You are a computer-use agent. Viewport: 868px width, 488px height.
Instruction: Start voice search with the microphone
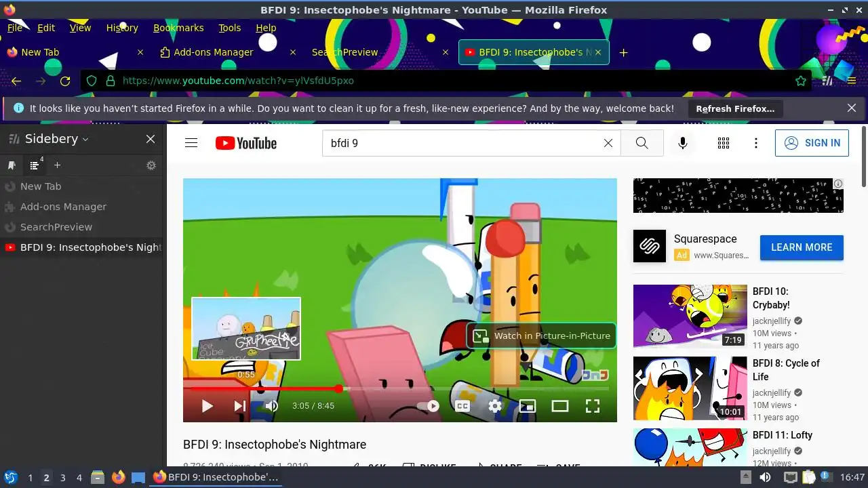(683, 143)
